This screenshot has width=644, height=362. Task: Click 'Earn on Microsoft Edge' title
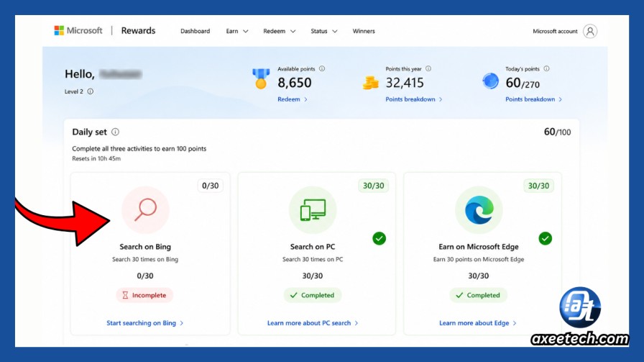coord(479,247)
